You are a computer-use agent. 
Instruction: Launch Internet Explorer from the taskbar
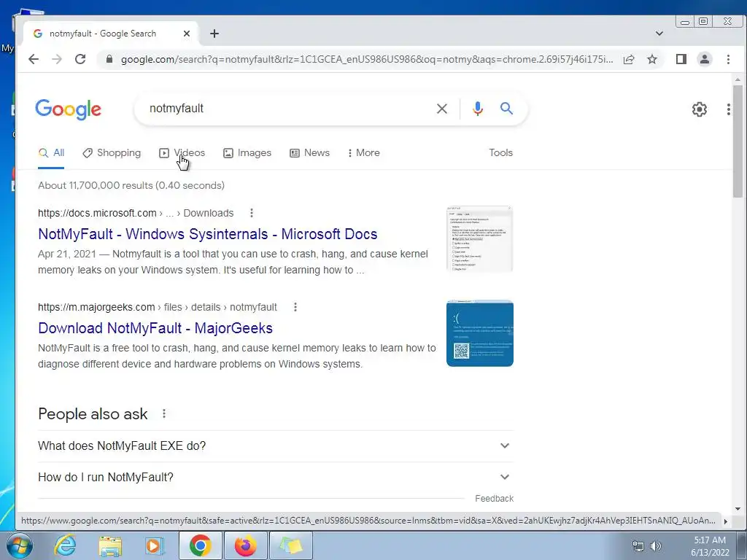[x=65, y=545]
